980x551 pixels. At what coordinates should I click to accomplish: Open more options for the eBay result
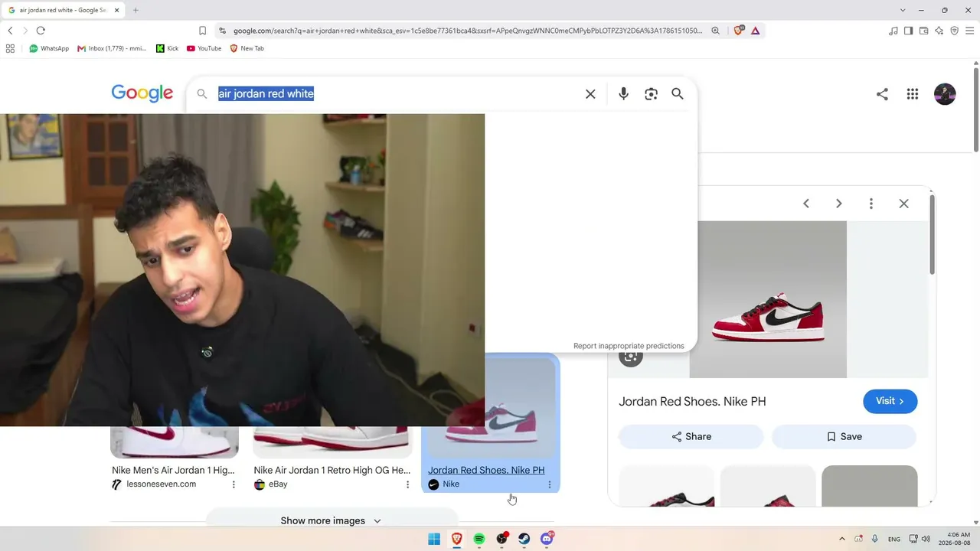coord(407,484)
